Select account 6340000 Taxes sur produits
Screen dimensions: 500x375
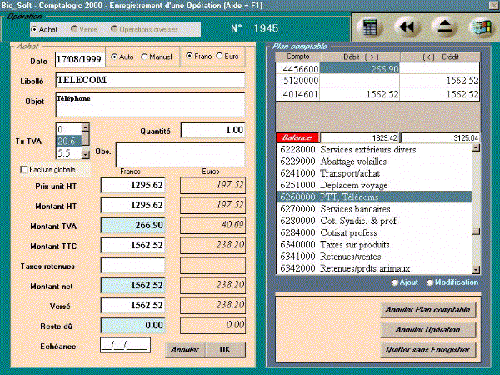[374, 245]
